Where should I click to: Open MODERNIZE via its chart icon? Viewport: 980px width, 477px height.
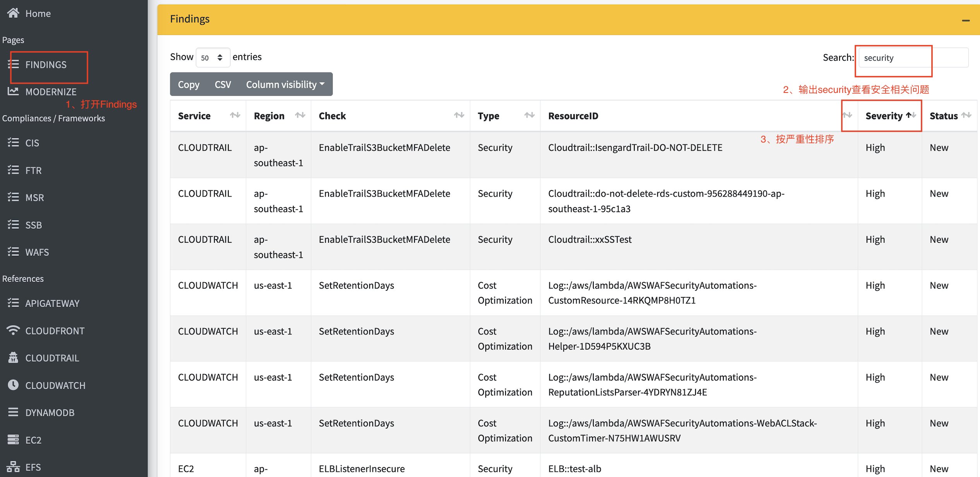click(13, 91)
